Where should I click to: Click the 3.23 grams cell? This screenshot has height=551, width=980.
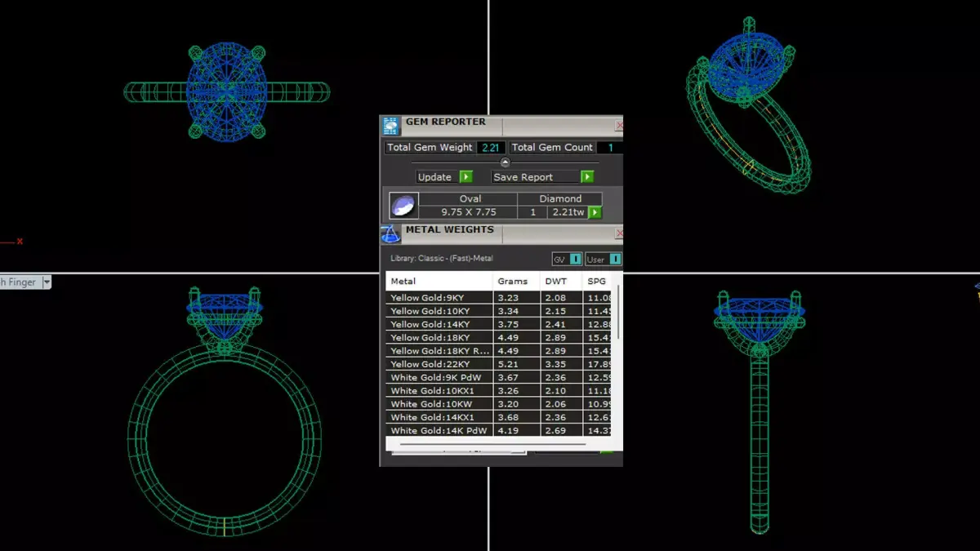517,298
